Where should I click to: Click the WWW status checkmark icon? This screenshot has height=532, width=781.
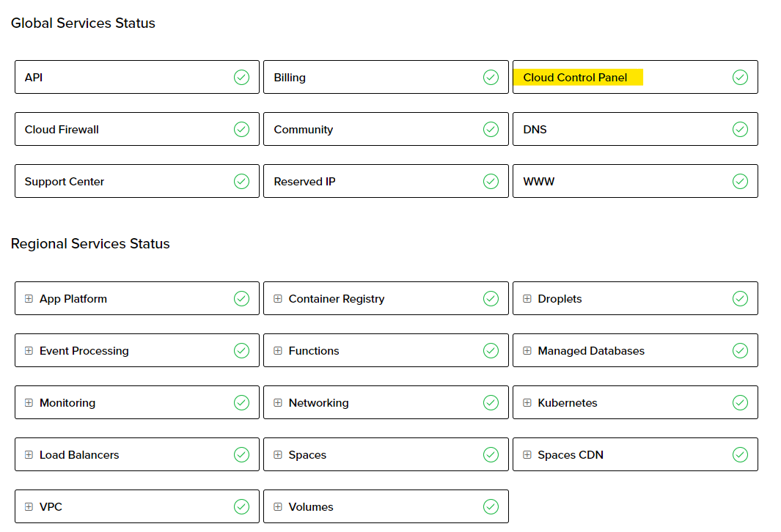[x=740, y=181]
